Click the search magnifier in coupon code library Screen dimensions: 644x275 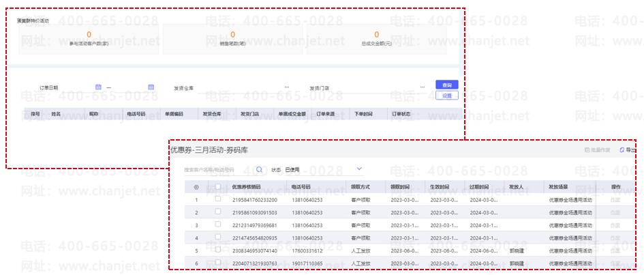coord(259,169)
